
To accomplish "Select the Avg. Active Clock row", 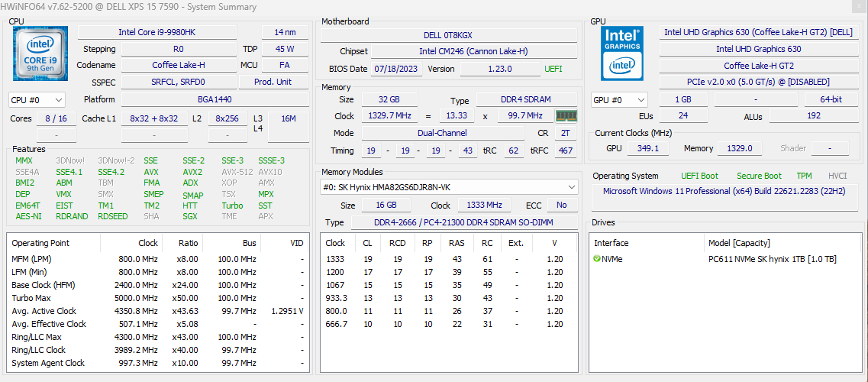I will (157, 311).
